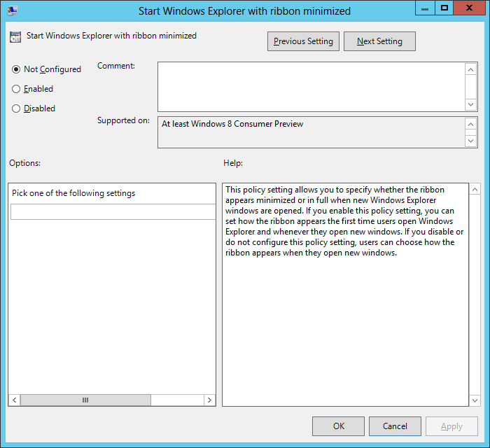Click the Options pane scroll right arrow
This screenshot has height=448, width=490.
click(x=209, y=400)
